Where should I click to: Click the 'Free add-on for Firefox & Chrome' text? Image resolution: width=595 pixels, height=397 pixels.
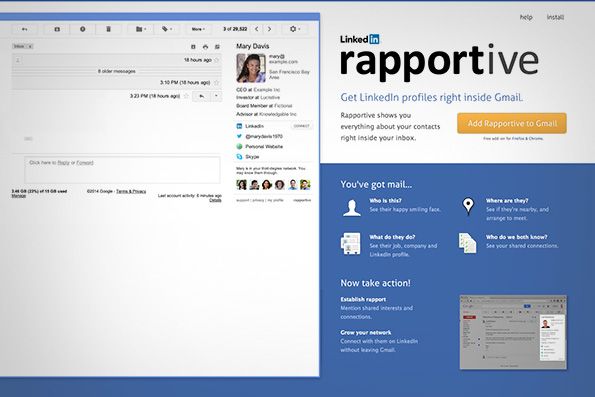[513, 139]
